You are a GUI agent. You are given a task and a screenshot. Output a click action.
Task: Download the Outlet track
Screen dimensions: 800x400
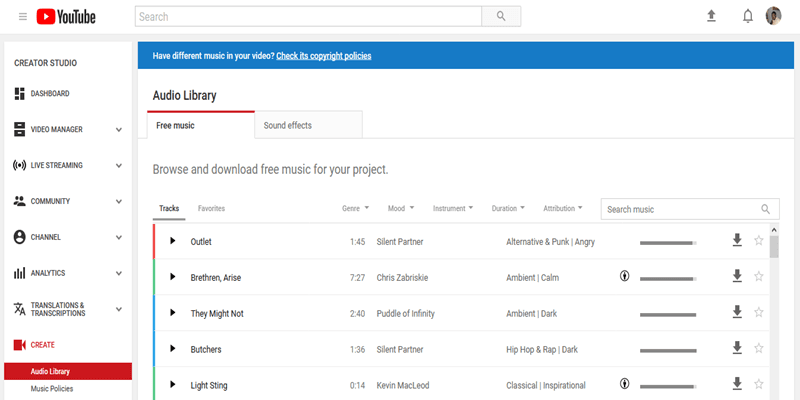coord(737,240)
